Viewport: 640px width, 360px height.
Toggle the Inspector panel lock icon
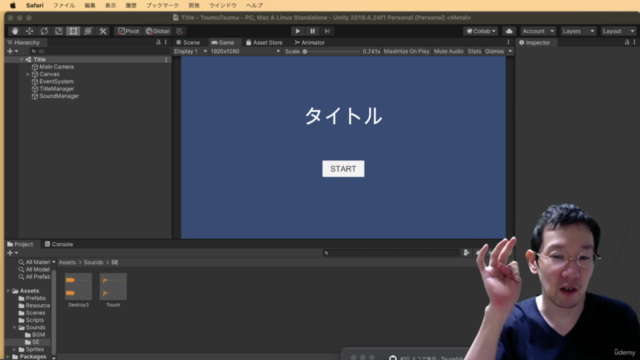(627, 42)
